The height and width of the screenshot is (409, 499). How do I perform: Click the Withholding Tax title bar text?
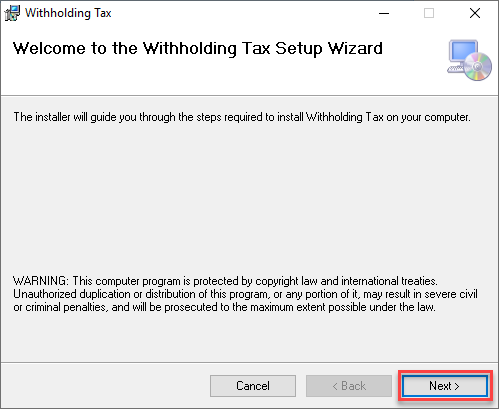coord(68,13)
